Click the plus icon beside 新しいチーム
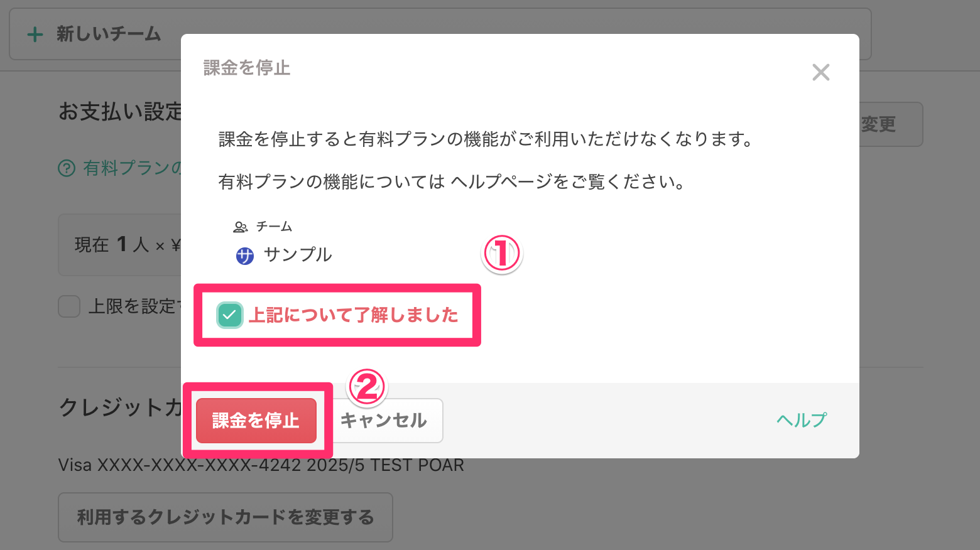Image resolution: width=980 pixels, height=550 pixels. 35,35
